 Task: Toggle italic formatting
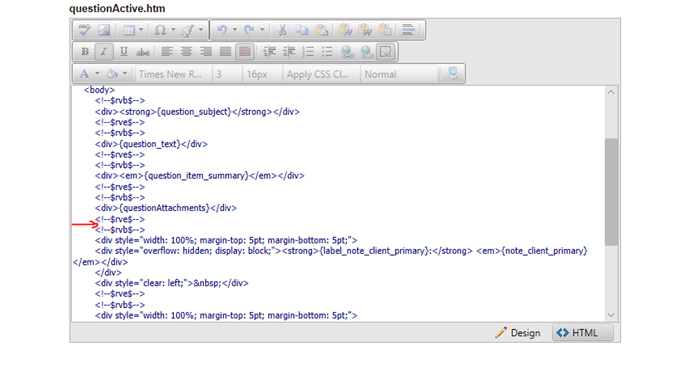[104, 52]
